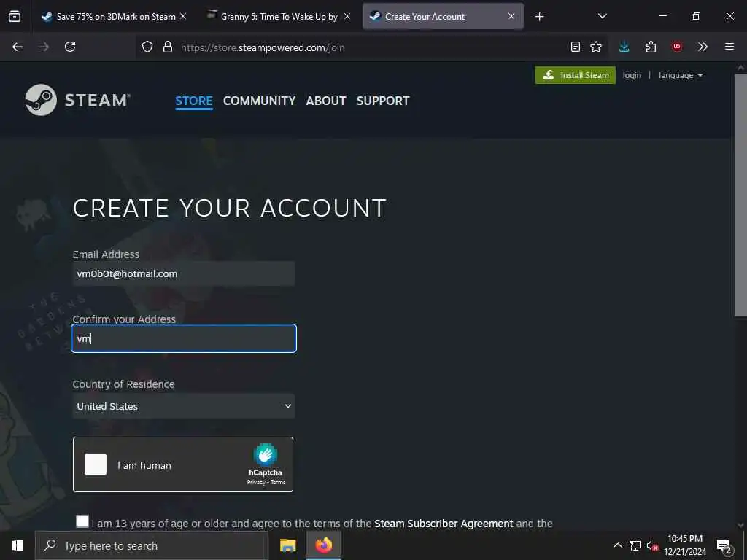
Task: Open the SUPPORT page
Action: [x=383, y=101]
